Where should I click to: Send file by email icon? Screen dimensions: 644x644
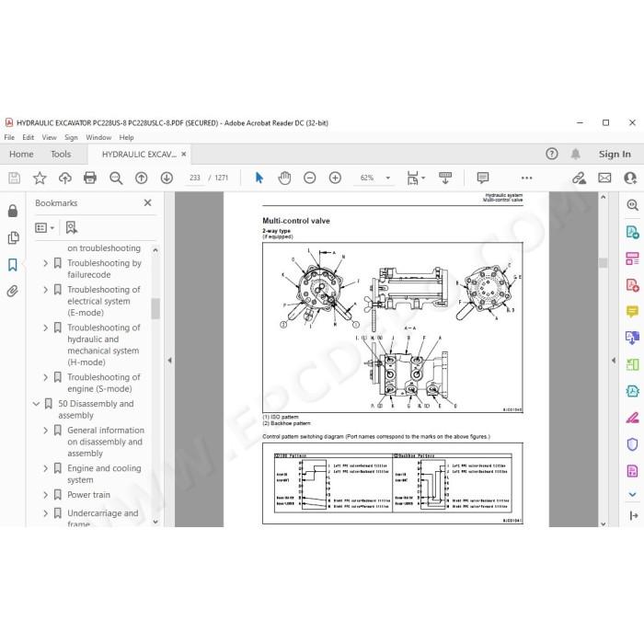click(x=604, y=178)
